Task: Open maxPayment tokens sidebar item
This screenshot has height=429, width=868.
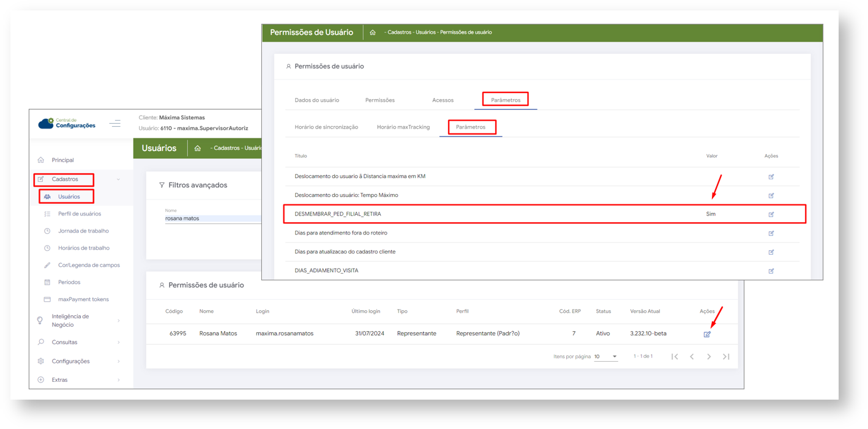Action: point(83,299)
